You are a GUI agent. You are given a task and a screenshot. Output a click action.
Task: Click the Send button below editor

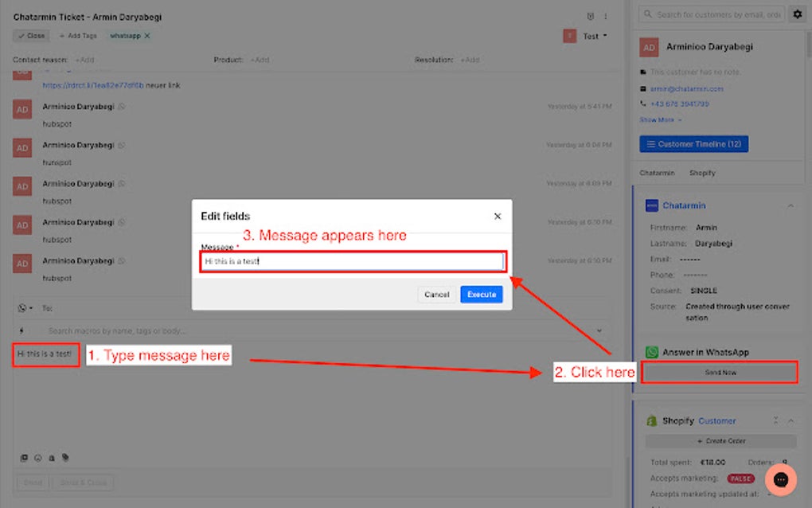coord(33,483)
